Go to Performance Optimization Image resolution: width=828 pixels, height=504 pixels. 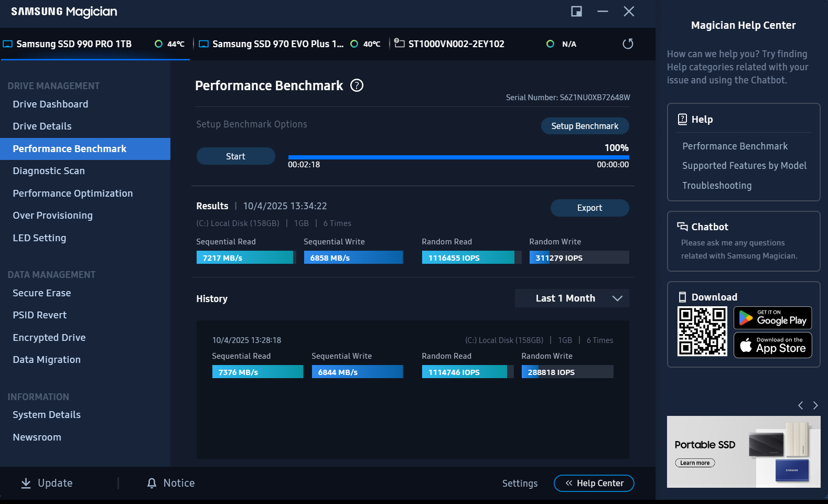[73, 194]
